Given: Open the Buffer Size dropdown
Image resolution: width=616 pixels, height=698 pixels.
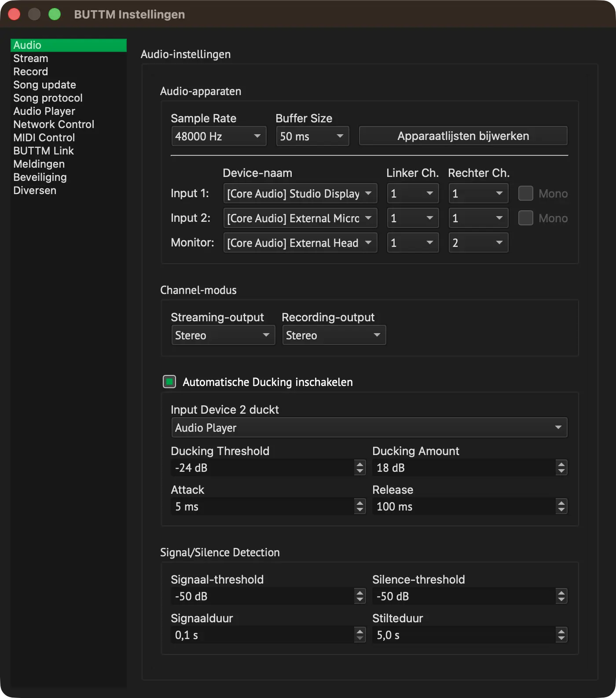Looking at the screenshot, I should pyautogui.click(x=312, y=136).
